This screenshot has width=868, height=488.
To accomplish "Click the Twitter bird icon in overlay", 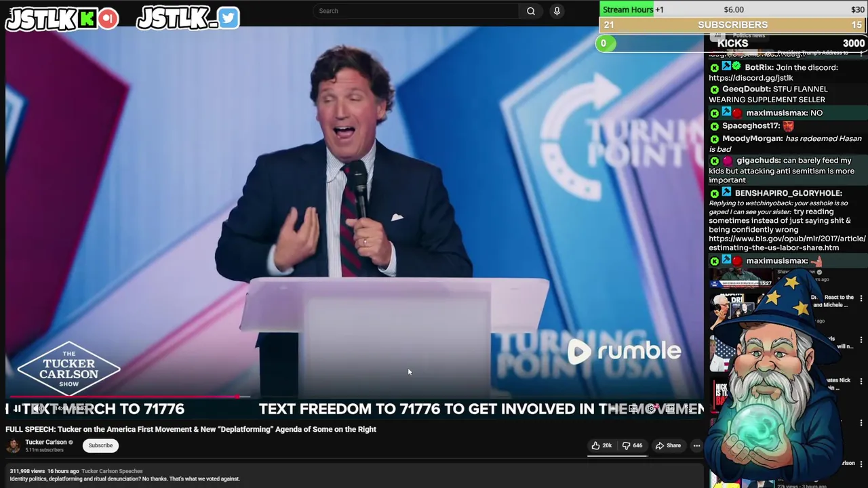I will [x=229, y=18].
